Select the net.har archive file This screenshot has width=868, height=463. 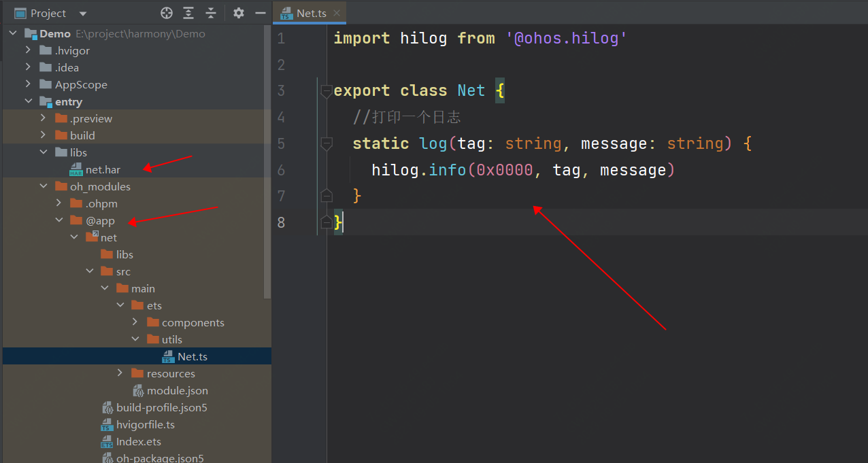coord(102,169)
